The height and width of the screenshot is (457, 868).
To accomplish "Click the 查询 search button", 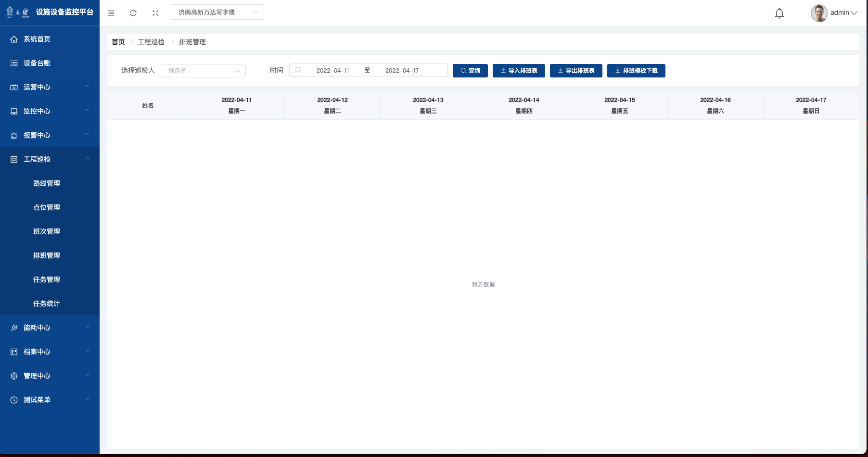I will pos(470,71).
